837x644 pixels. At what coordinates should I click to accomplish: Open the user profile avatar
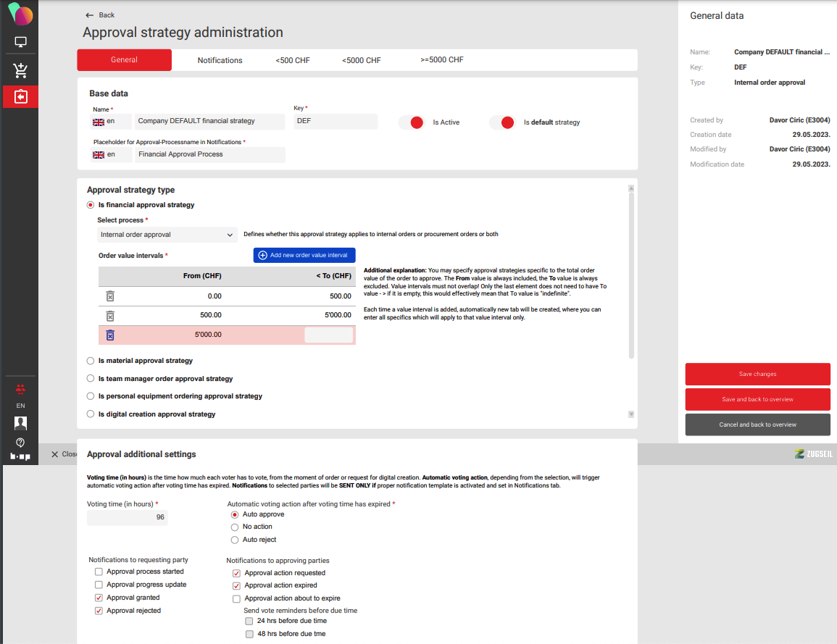20,423
